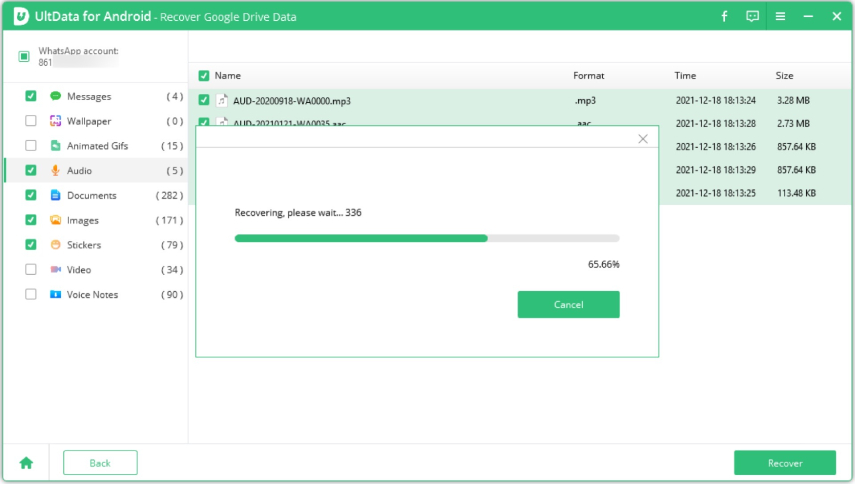The height and width of the screenshot is (484, 855).
Task: Click the Documents category icon
Action: coord(55,195)
